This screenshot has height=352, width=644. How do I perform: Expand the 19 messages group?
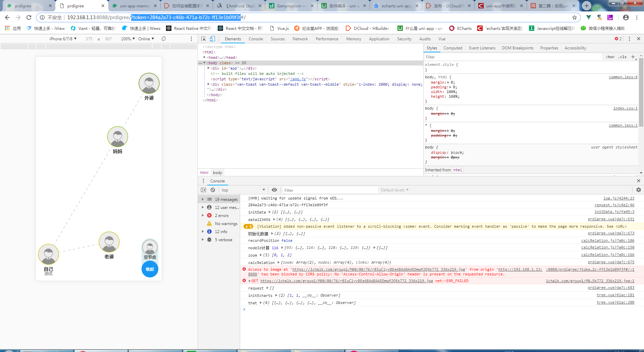pyautogui.click(x=203, y=200)
